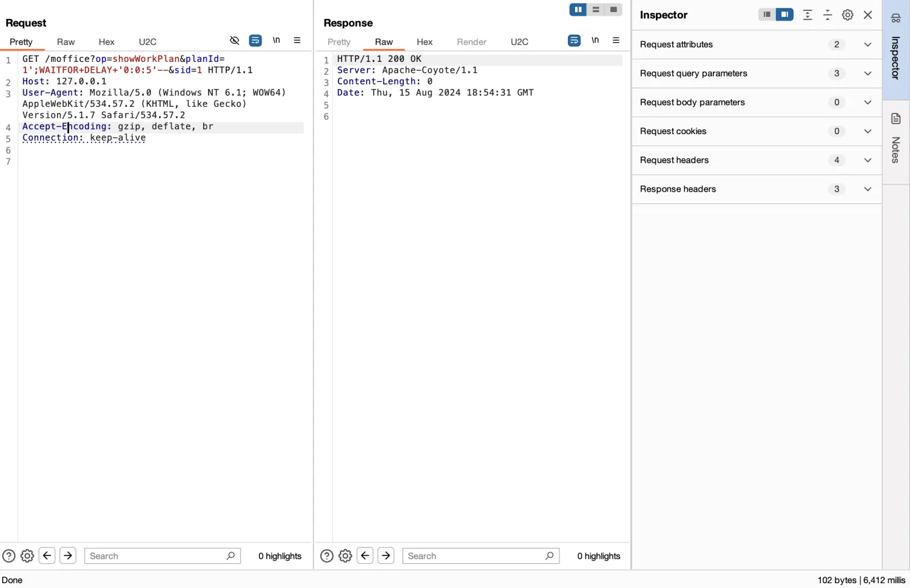Click Response search magnifier icon

pos(549,556)
